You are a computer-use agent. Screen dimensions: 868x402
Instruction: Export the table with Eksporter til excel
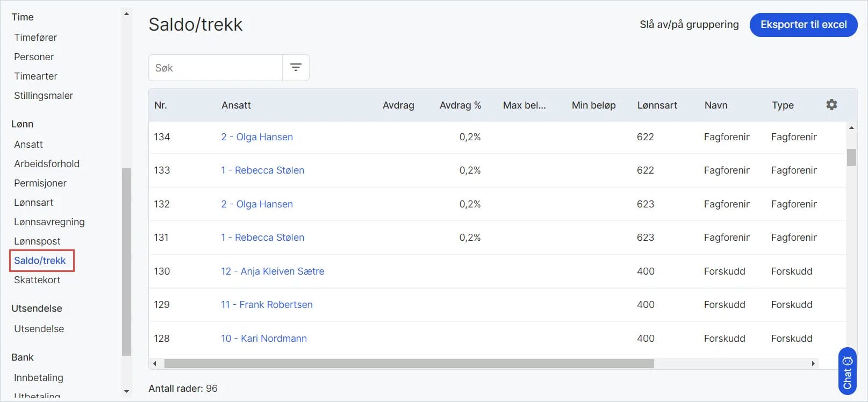click(x=804, y=25)
